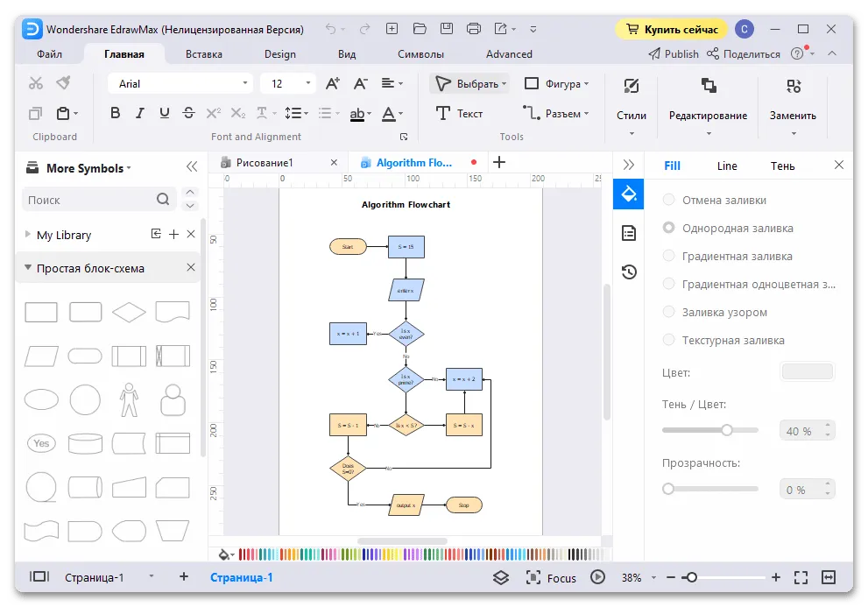Click the Прозрачность transparency slider handle

(668, 489)
